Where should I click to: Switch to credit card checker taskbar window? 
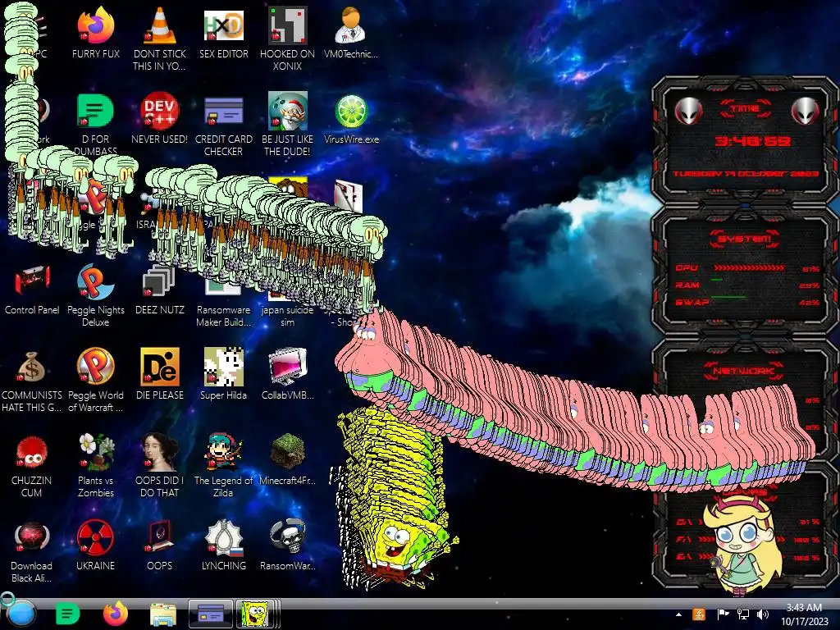(211, 614)
